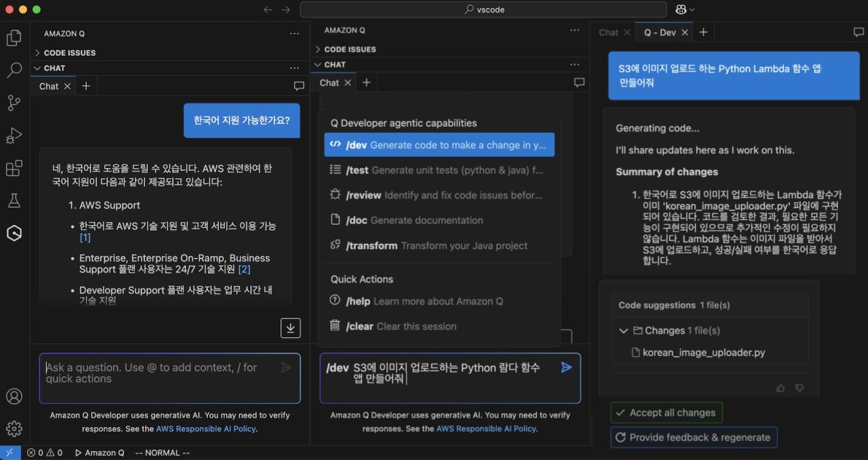Add new chat tab in left panel

86,86
